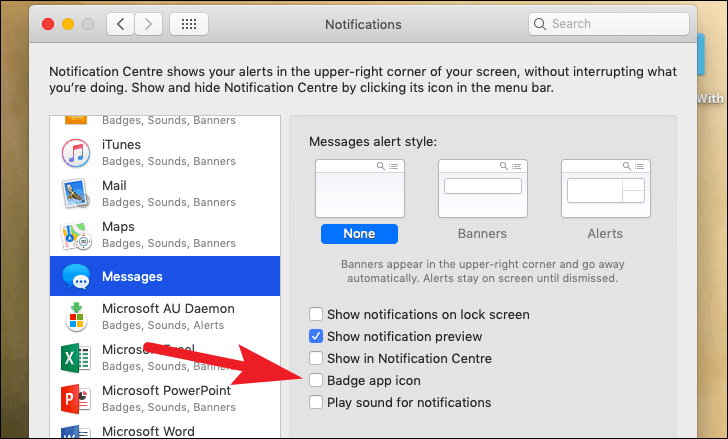Select the Messages row
This screenshot has height=439, width=728.
(x=165, y=276)
